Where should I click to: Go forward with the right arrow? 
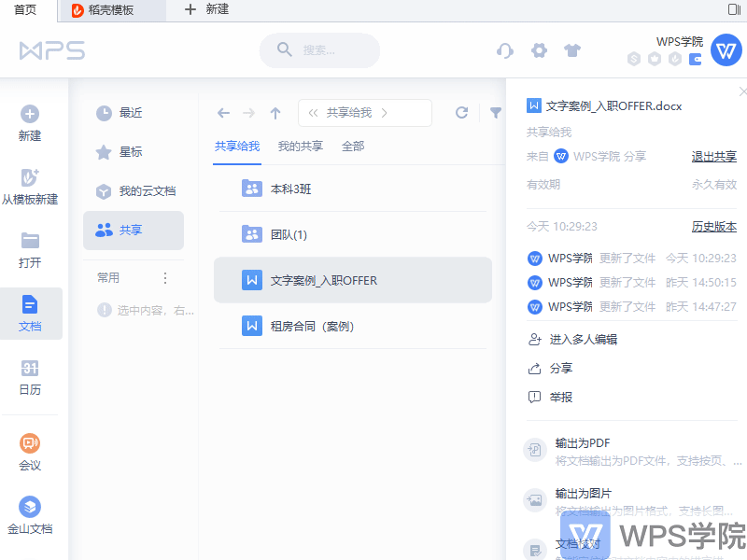248,113
